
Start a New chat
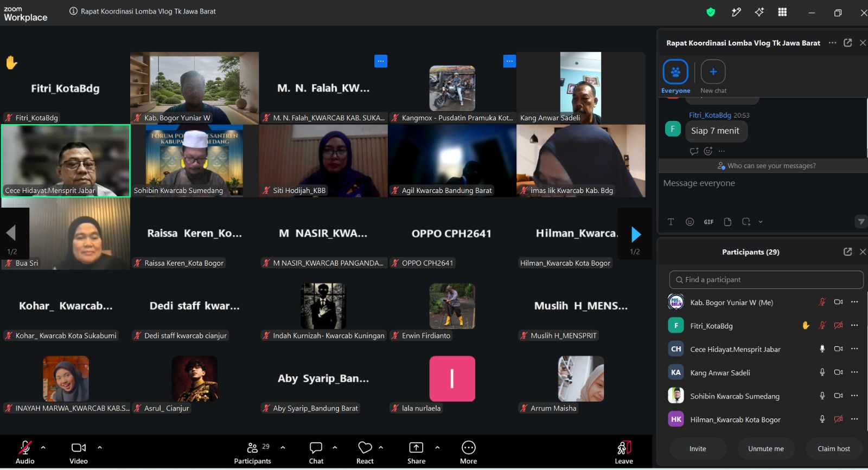point(713,76)
